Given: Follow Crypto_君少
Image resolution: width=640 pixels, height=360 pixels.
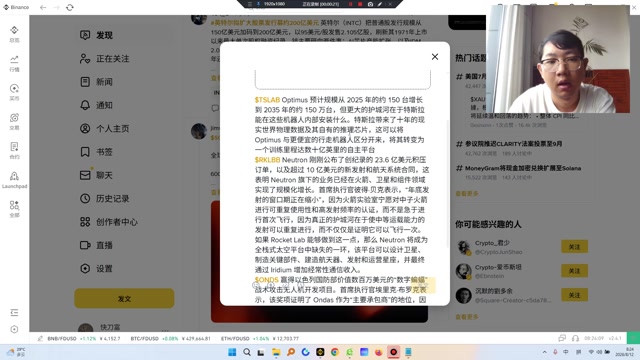Looking at the screenshot, I should point(574,247).
